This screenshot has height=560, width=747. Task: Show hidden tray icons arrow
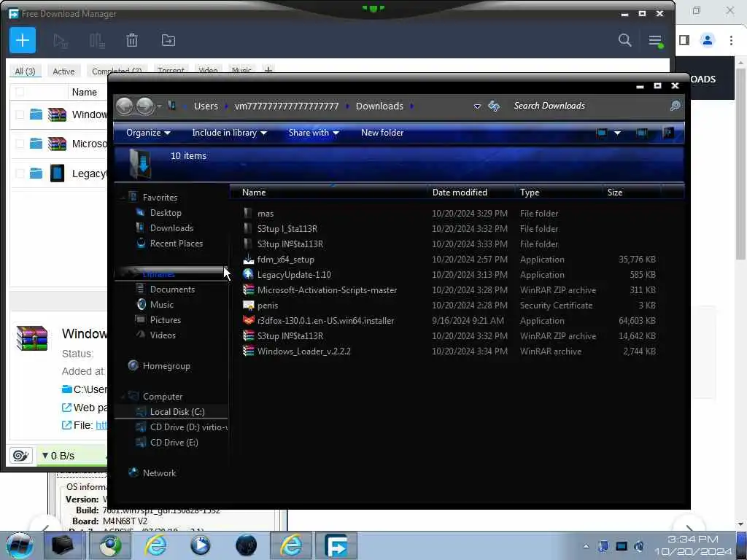[586, 546]
